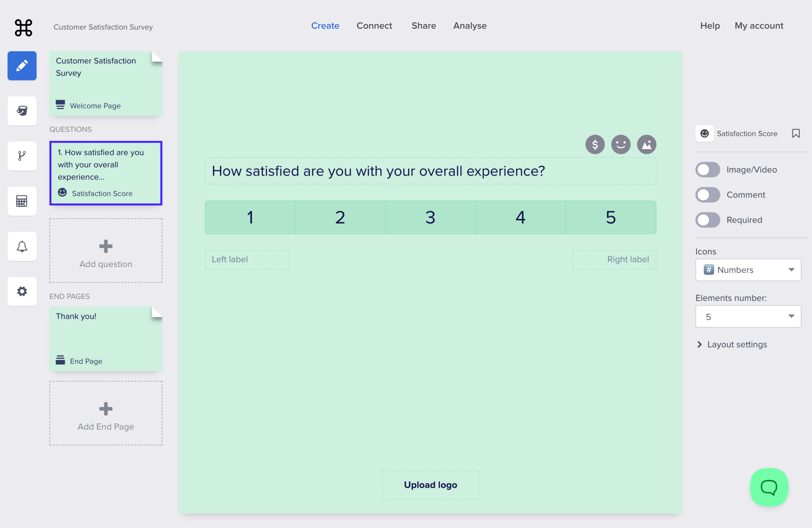Screen dimensions: 812x528
Task: Switch to the Analyse tab
Action: point(470,26)
